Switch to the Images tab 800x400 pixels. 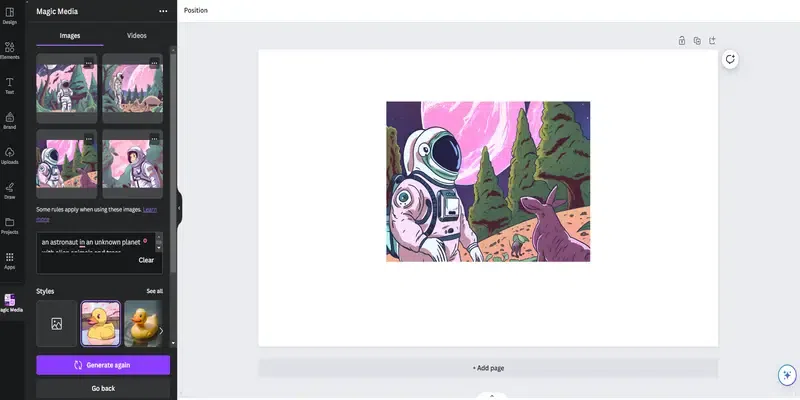(x=70, y=36)
